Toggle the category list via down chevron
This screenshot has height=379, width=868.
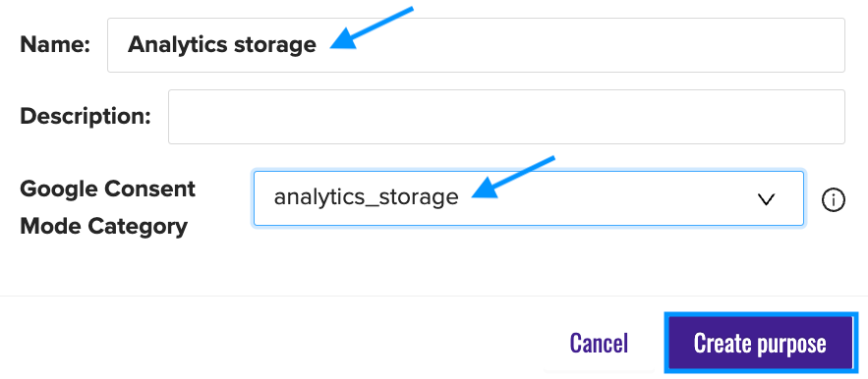[x=766, y=199]
